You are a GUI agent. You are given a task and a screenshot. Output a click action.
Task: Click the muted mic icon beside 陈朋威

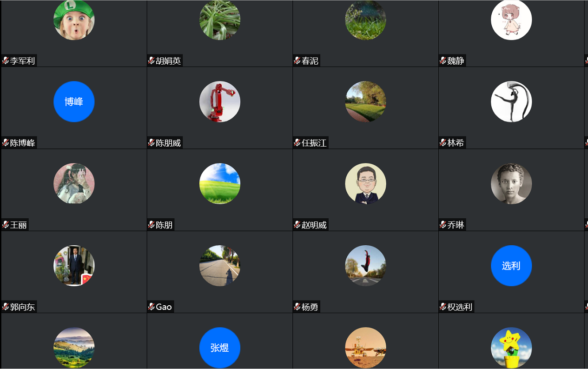pos(152,143)
